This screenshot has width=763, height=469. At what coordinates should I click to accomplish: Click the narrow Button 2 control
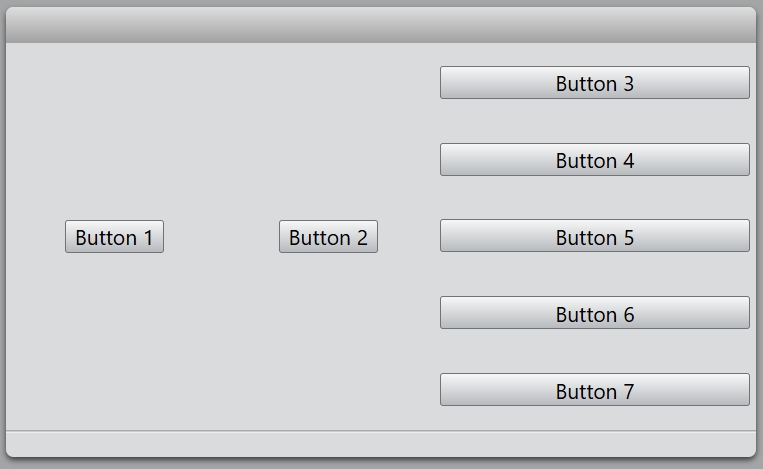point(328,237)
